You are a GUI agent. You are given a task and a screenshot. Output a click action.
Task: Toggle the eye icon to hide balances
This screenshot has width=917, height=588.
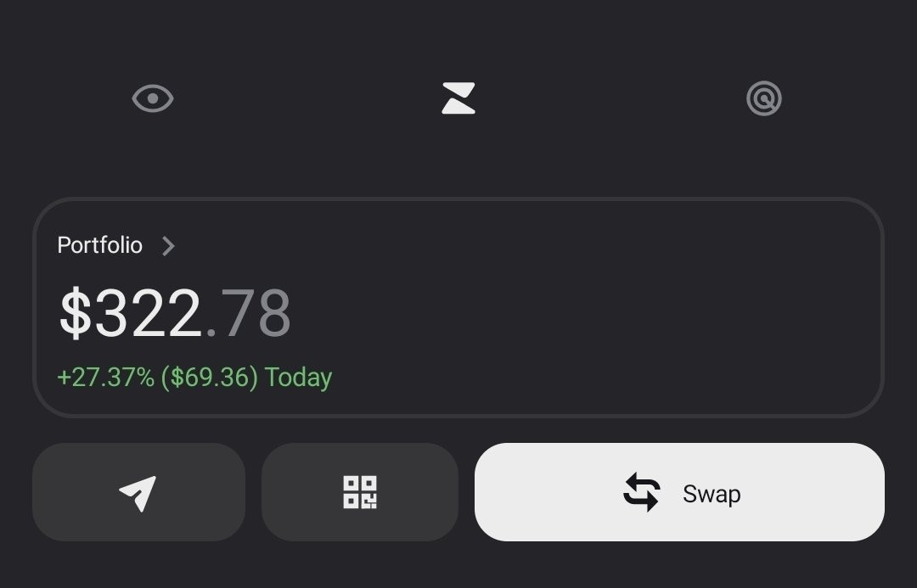click(153, 99)
